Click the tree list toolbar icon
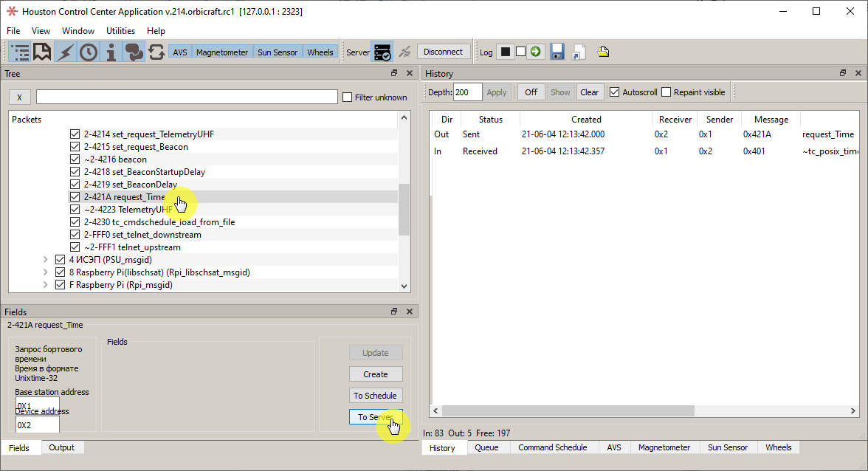Screen dimensions: 868x471 [20, 52]
